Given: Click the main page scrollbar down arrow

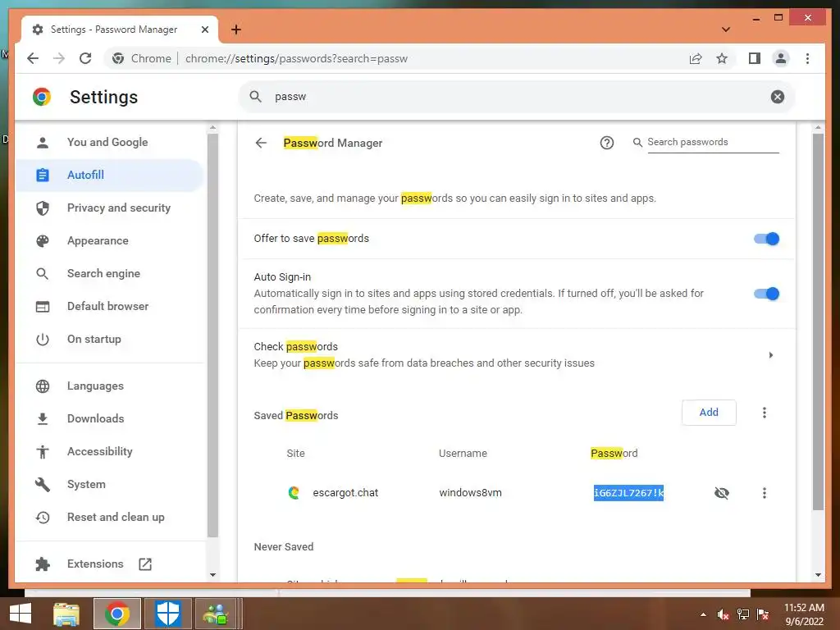Looking at the screenshot, I should click(818, 574).
